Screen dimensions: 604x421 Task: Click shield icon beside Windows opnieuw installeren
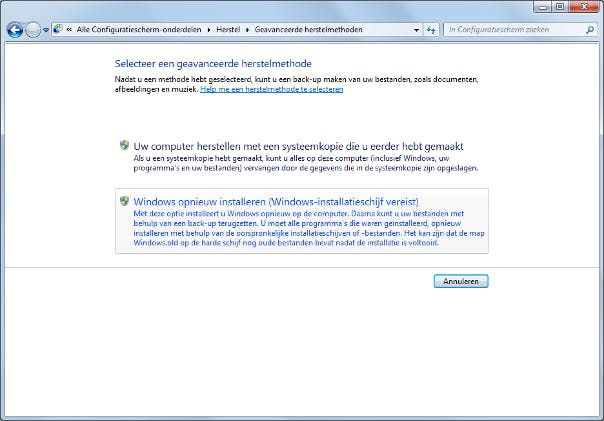[124, 201]
